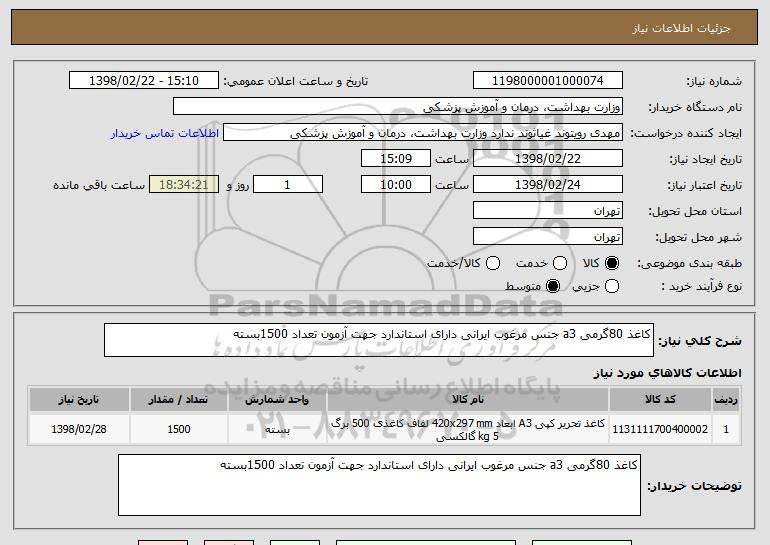This screenshot has height=545, width=770.
Task: Click the تعداد / مقدار column header
Action: pyautogui.click(x=179, y=400)
